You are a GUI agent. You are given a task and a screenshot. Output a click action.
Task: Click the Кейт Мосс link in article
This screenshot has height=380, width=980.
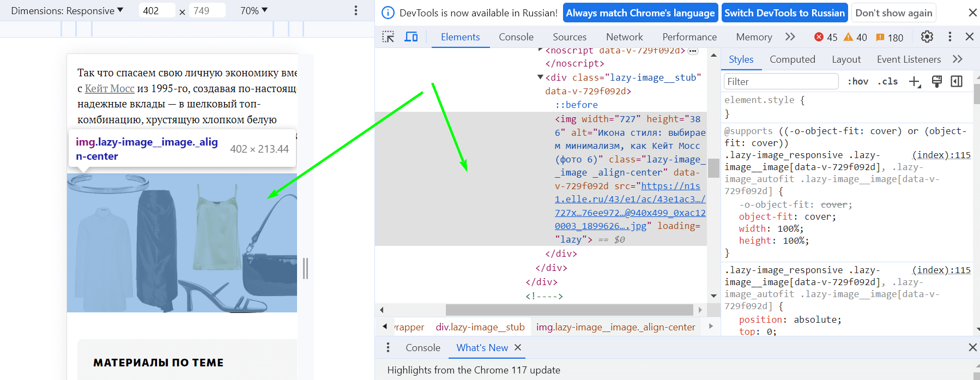coord(110,88)
